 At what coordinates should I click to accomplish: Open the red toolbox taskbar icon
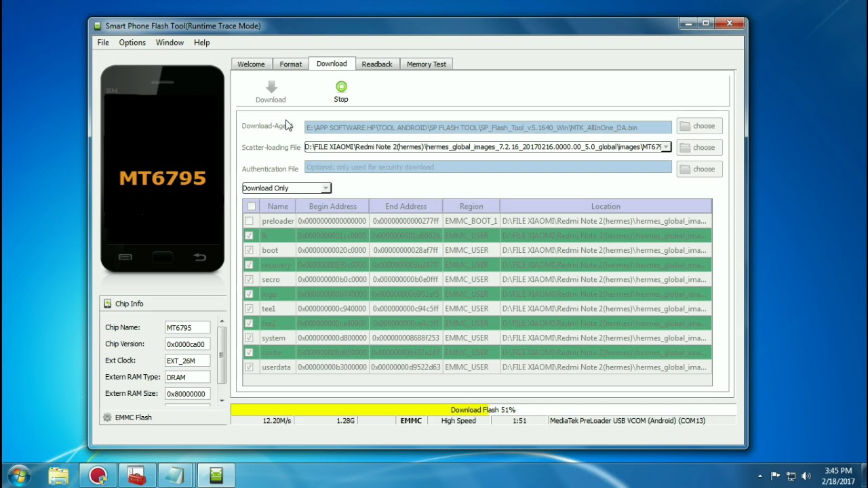pos(136,476)
